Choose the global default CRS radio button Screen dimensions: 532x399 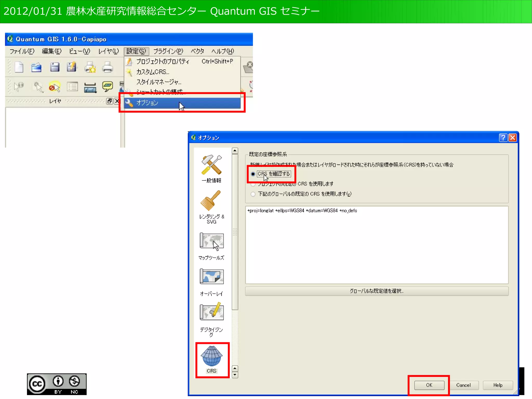[253, 194]
